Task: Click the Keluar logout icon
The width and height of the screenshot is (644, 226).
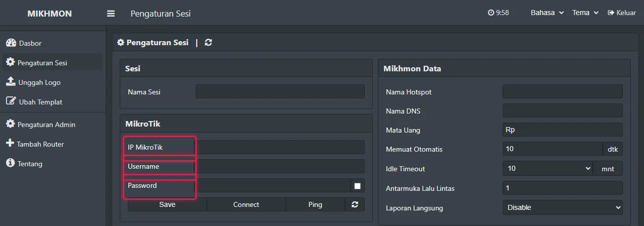Action: pos(611,13)
